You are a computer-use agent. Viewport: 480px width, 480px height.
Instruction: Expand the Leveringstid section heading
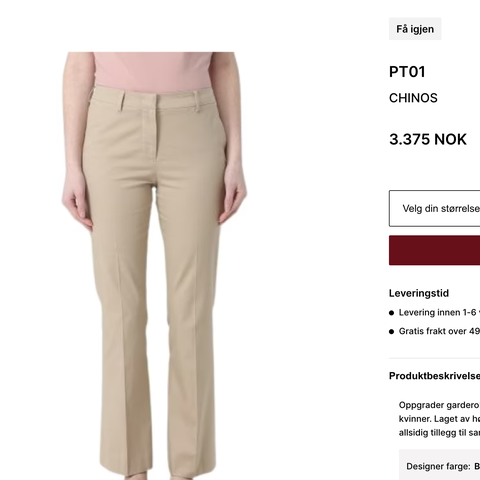(419, 293)
